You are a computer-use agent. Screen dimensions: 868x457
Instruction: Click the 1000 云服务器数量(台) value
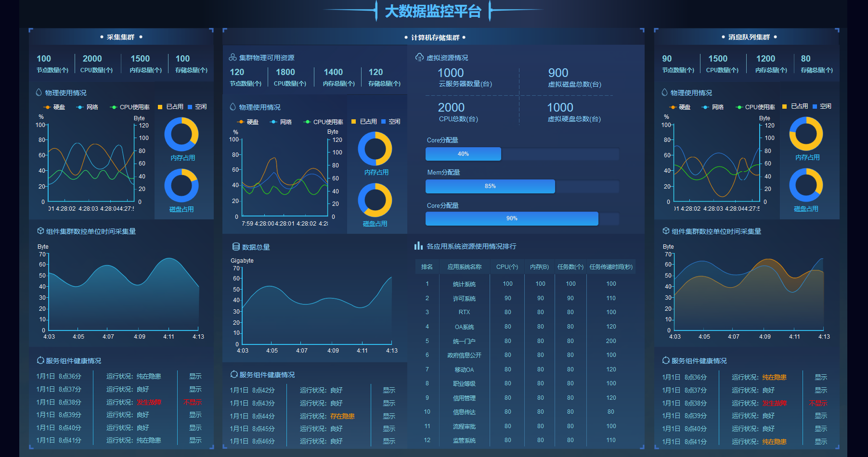[x=451, y=73]
